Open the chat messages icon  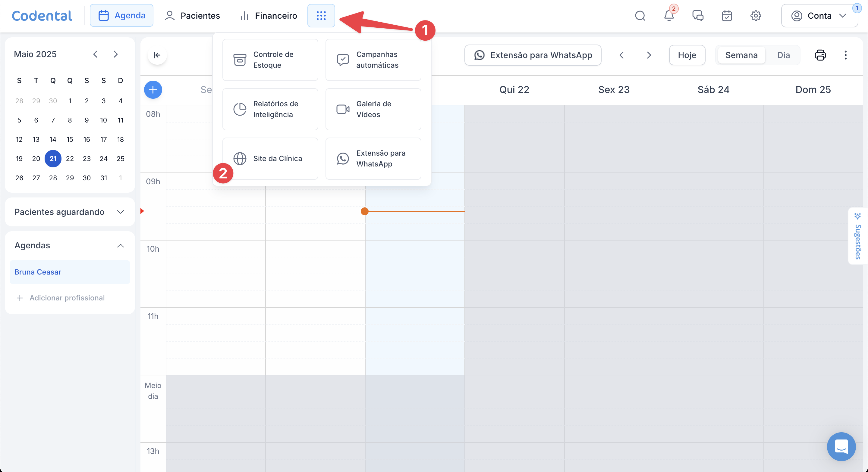coord(697,15)
